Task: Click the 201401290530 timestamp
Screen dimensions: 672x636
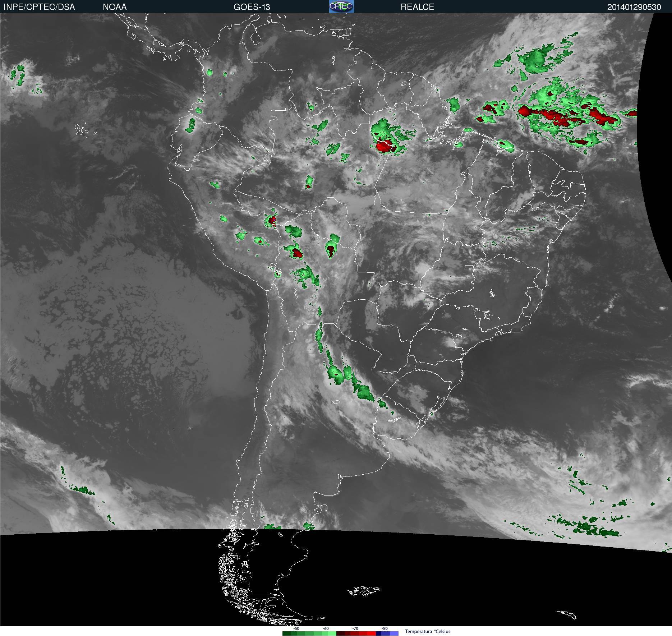Action: 634,7
